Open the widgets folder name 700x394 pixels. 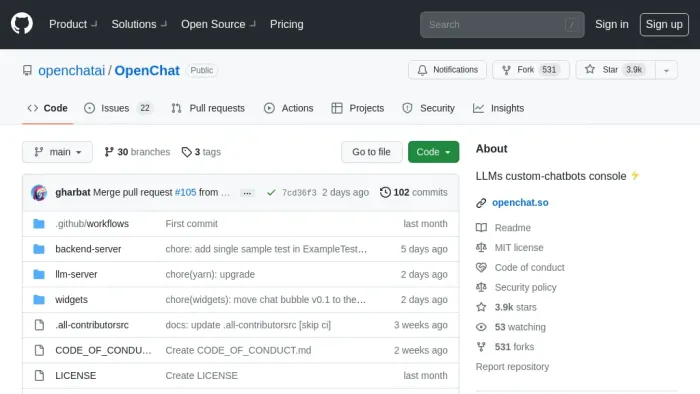(x=71, y=300)
